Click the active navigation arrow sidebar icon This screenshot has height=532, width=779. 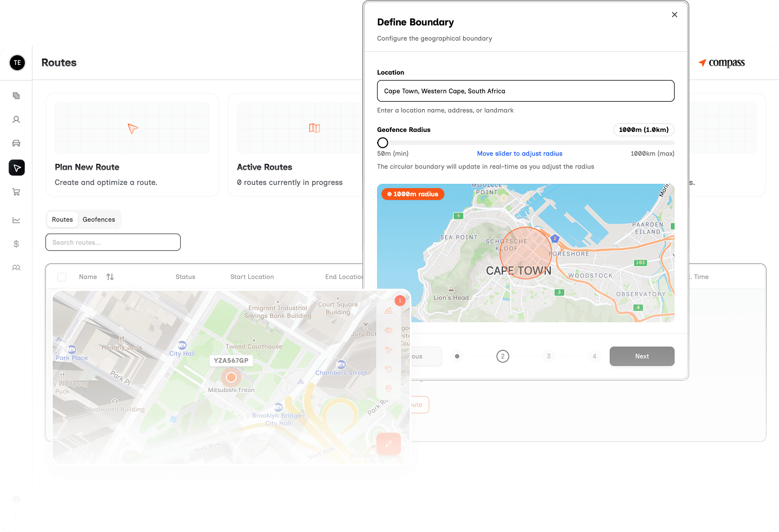click(16, 168)
